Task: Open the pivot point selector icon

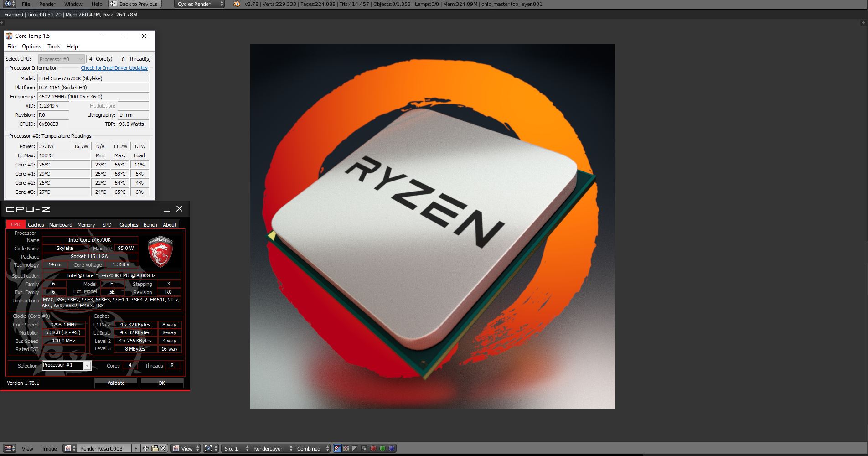Action: [210, 448]
